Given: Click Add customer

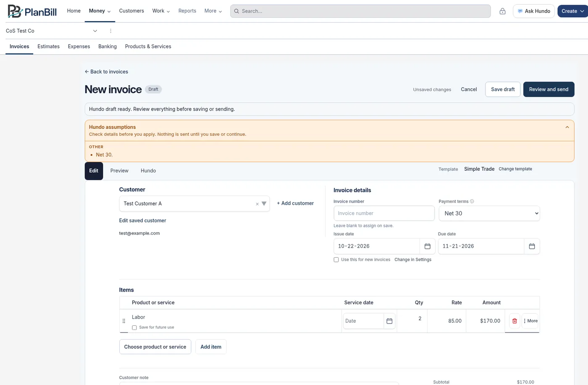Looking at the screenshot, I should (x=295, y=203).
